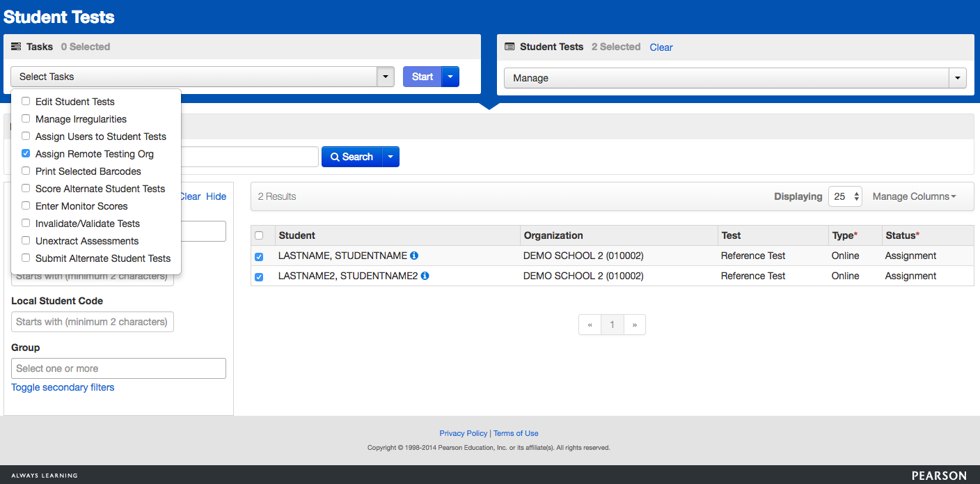The image size is (980, 484).
Task: Expand the Search button dropdown arrow
Action: (x=390, y=157)
